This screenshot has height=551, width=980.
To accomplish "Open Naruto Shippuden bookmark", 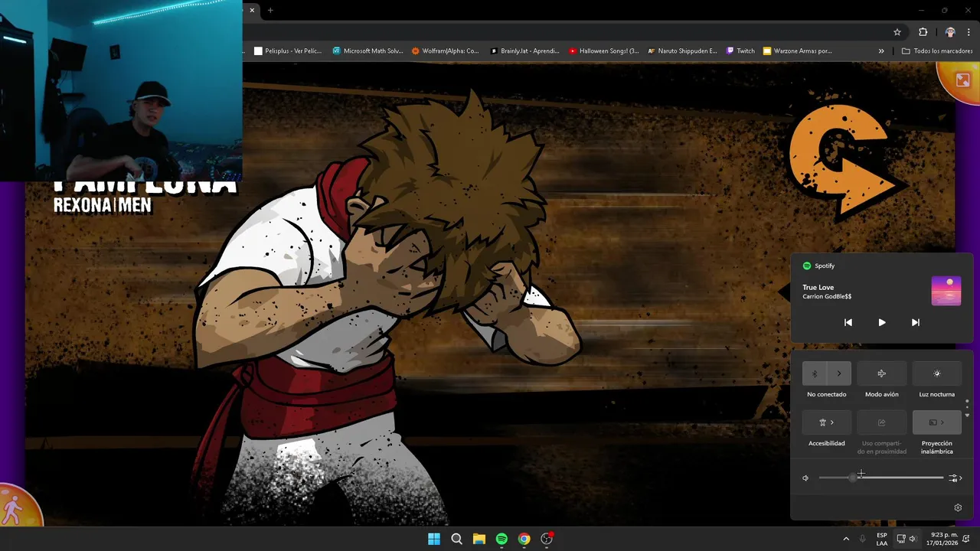I will point(683,51).
